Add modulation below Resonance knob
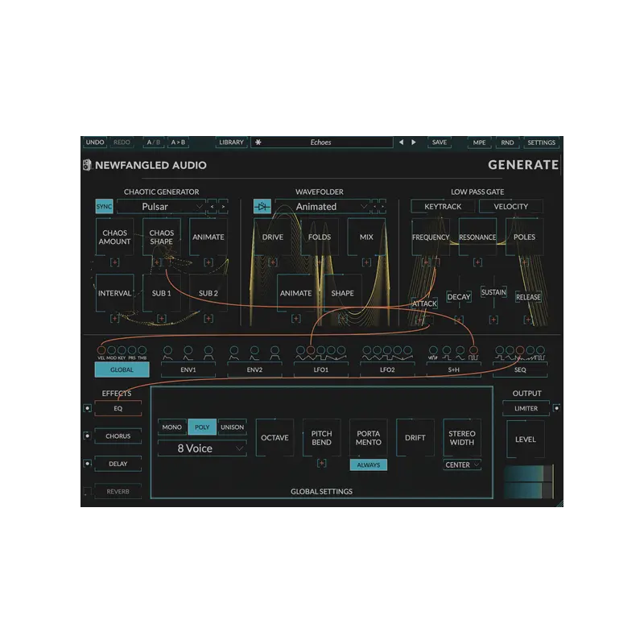The width and height of the screenshot is (644, 644). click(477, 262)
